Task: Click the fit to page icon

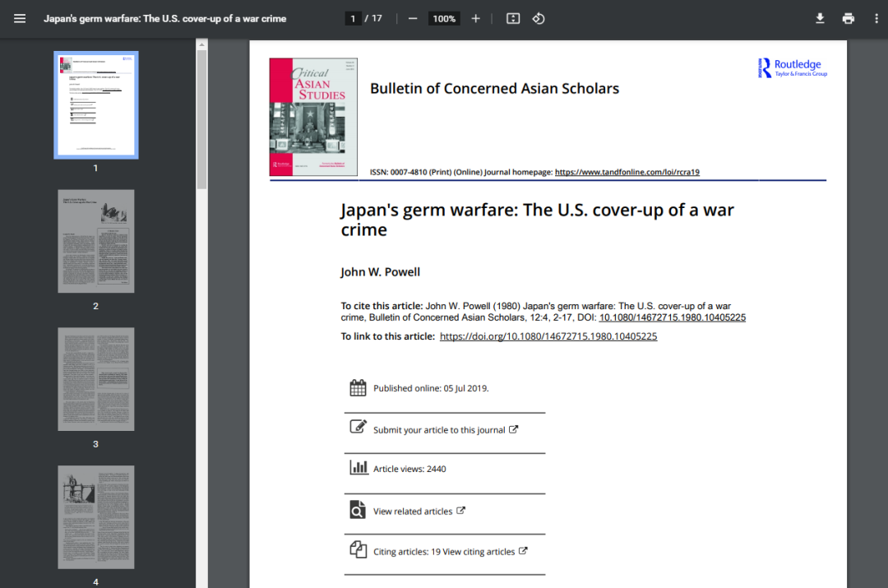Action: point(513,18)
